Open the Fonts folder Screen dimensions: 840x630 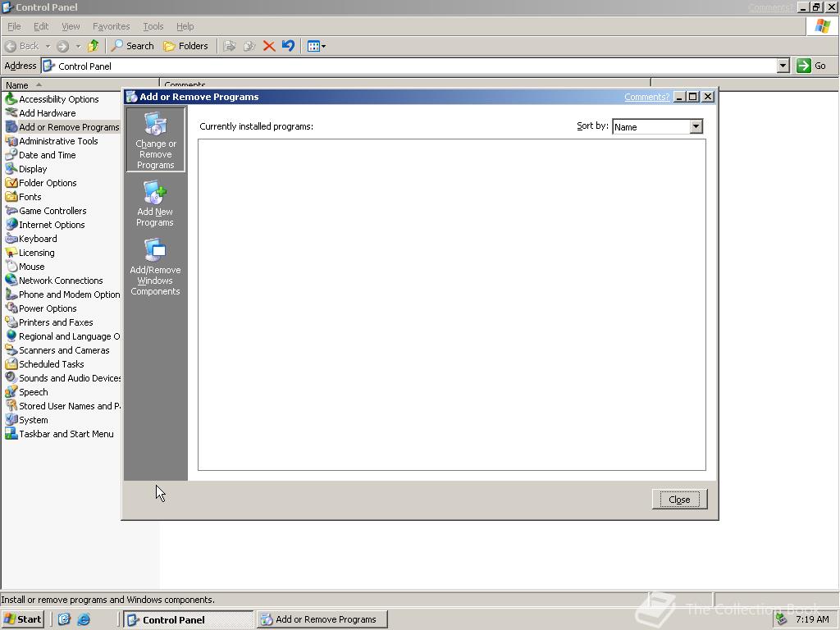click(x=23, y=197)
